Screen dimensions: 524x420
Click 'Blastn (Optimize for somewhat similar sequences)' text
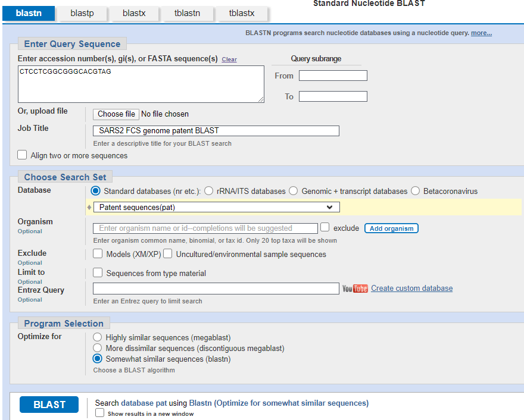click(x=279, y=403)
